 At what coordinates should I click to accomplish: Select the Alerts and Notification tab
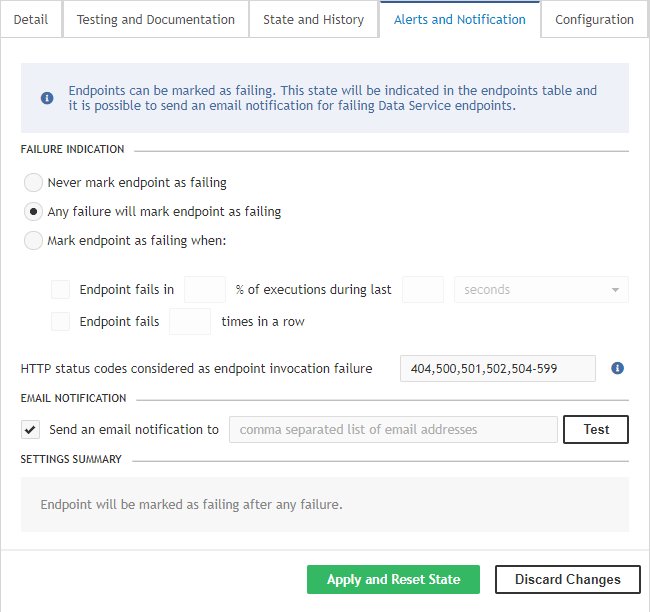[460, 20]
